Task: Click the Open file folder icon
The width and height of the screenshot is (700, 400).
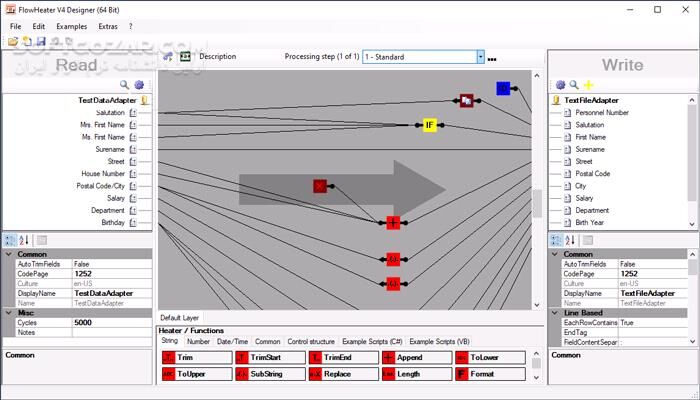Action: tap(14, 41)
